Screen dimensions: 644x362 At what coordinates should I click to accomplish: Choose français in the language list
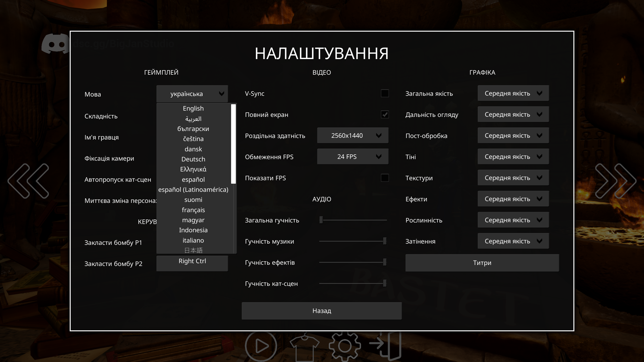click(x=193, y=210)
